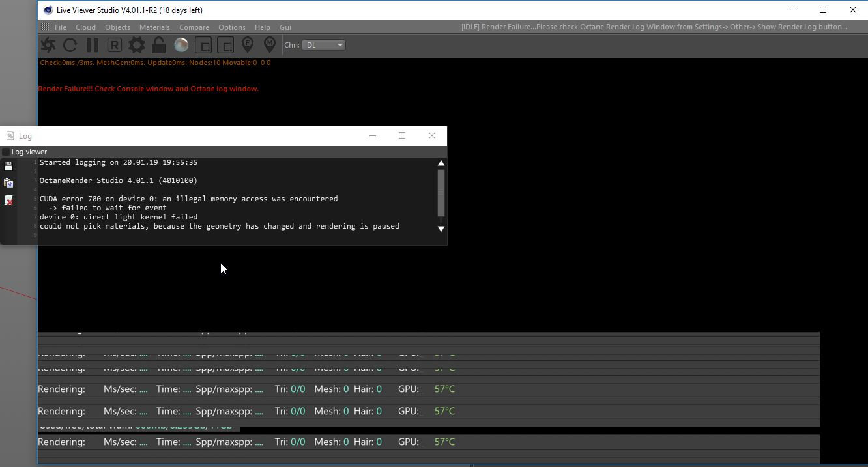Viewport: 868px width, 467px height.
Task: Maximize the Log window
Action: tap(402, 135)
